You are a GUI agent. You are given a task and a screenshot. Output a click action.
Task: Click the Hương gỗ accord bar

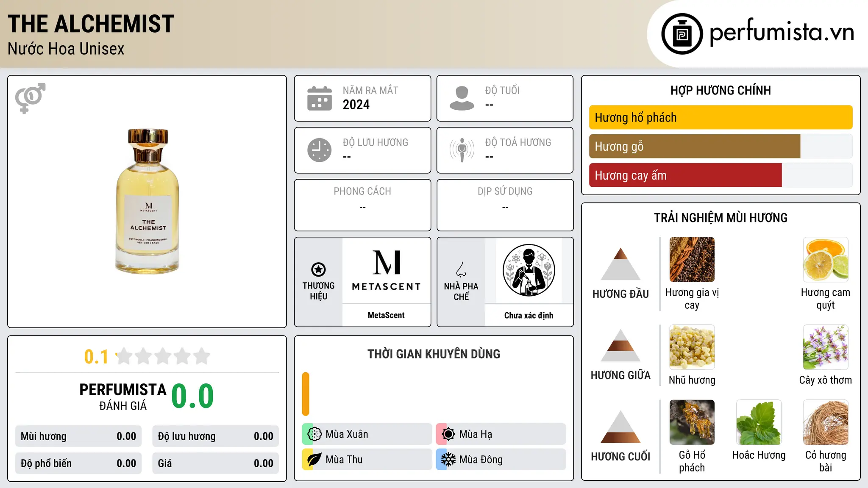click(721, 146)
